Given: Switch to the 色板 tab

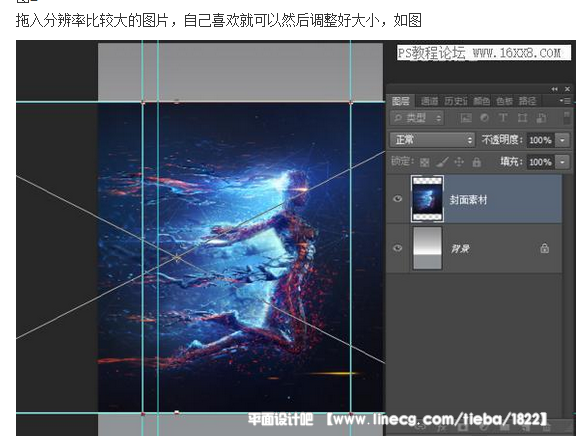Looking at the screenshot, I should pos(504,101).
